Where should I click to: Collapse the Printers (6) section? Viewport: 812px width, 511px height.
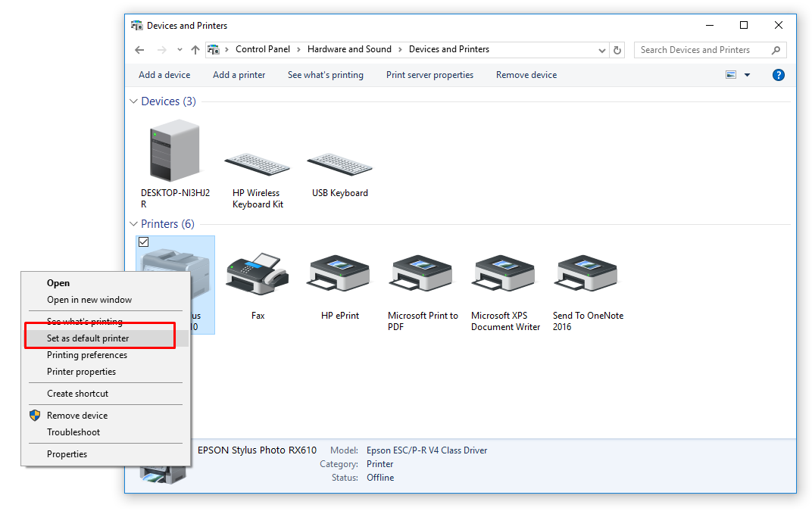tap(133, 223)
